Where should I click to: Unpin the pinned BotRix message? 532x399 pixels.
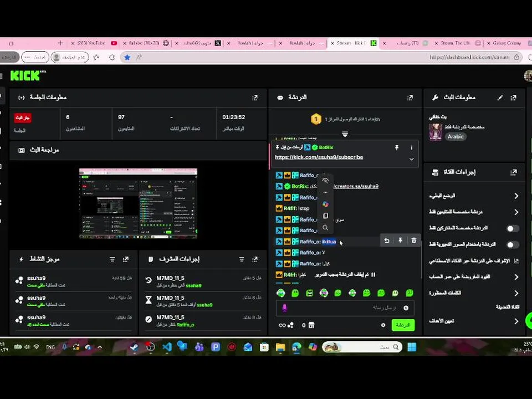[x=396, y=147]
